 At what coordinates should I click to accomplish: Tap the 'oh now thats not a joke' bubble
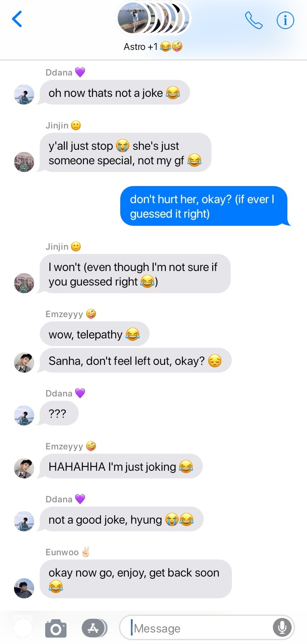[x=114, y=93]
